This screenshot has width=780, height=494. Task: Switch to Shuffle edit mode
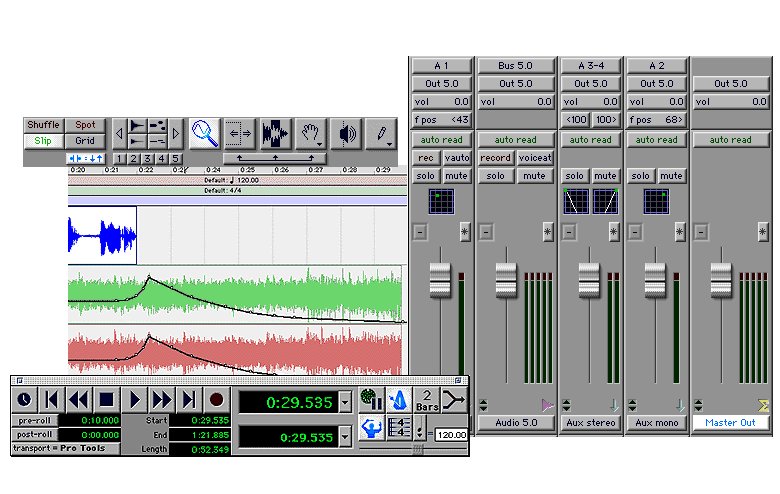[43, 125]
